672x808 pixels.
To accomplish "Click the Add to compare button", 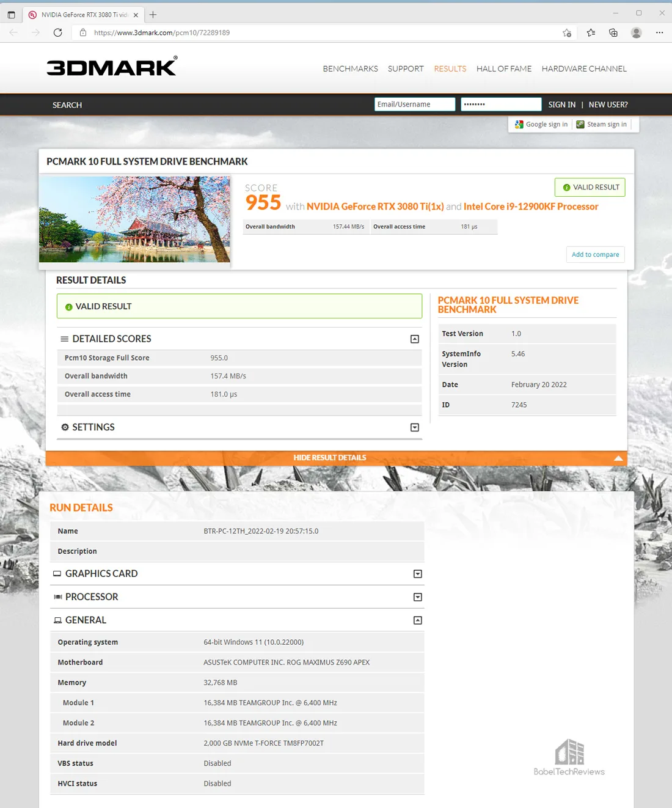I will click(596, 254).
